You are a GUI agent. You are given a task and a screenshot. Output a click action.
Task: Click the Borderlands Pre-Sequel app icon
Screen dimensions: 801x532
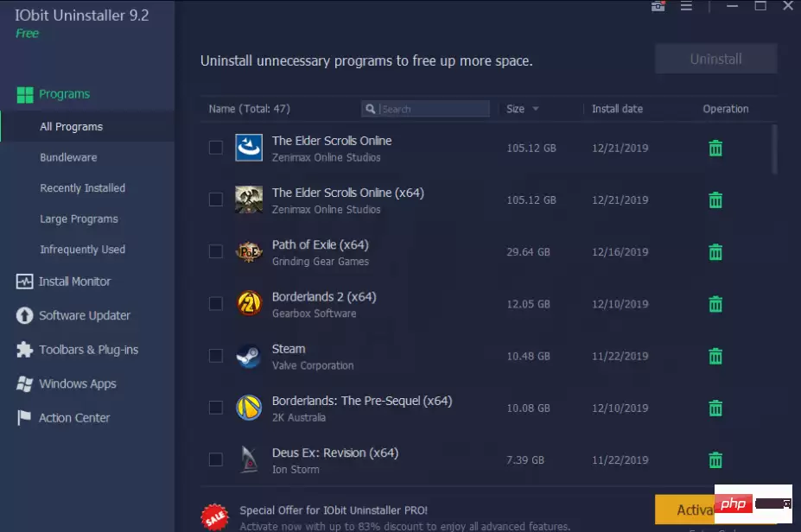(x=249, y=408)
